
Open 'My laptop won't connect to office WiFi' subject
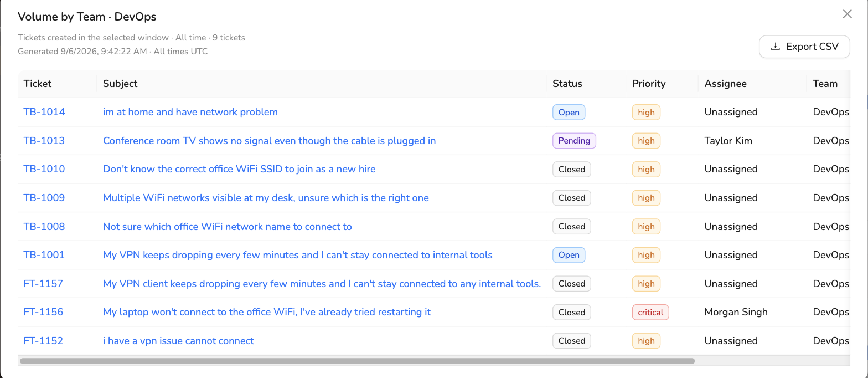(x=267, y=312)
